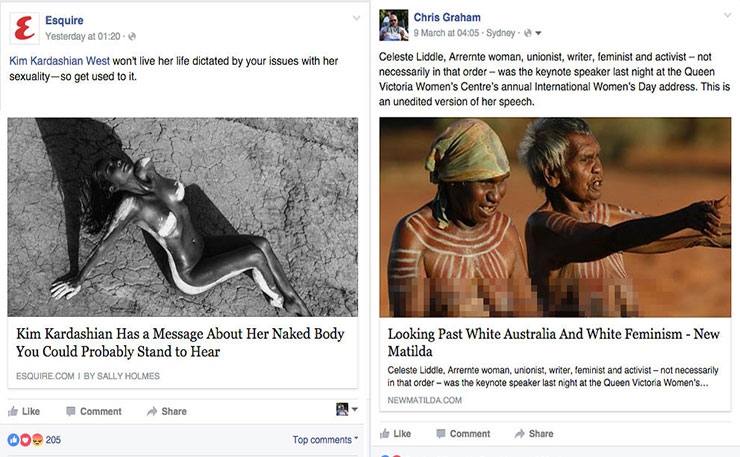Click the angry face reaction icon
740x457 pixels.
[x=37, y=440]
